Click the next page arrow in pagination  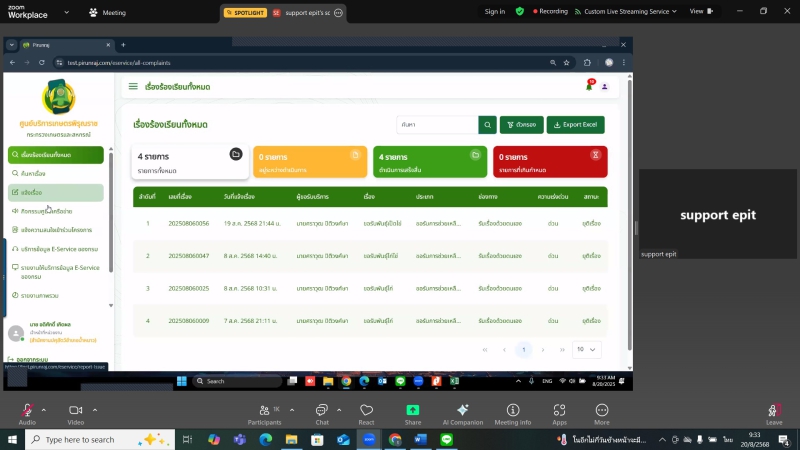point(543,349)
